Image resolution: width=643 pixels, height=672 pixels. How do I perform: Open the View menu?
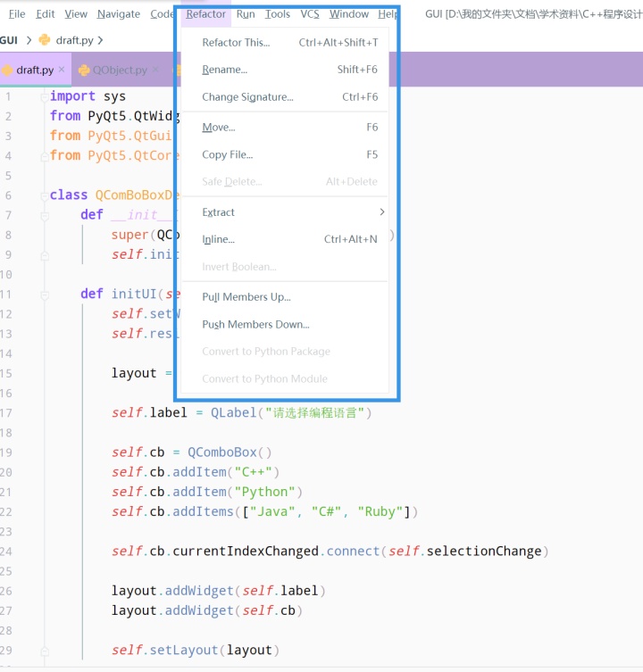click(76, 14)
